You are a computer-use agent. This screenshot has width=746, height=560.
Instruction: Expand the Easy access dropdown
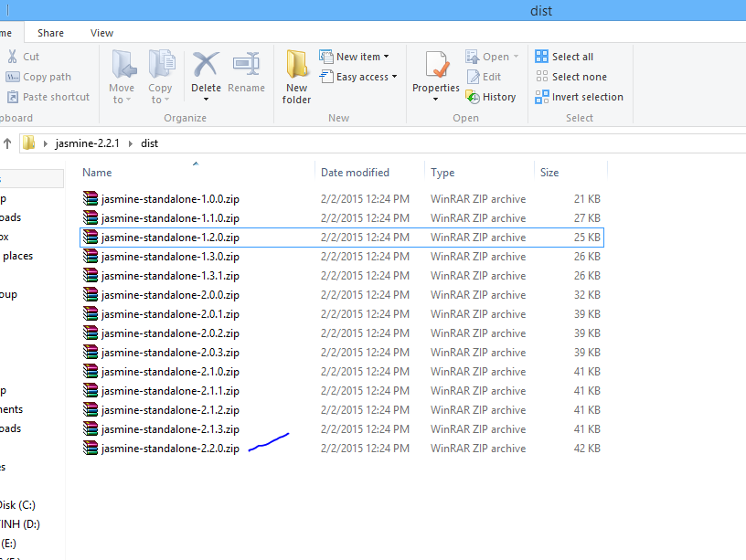[x=394, y=77]
